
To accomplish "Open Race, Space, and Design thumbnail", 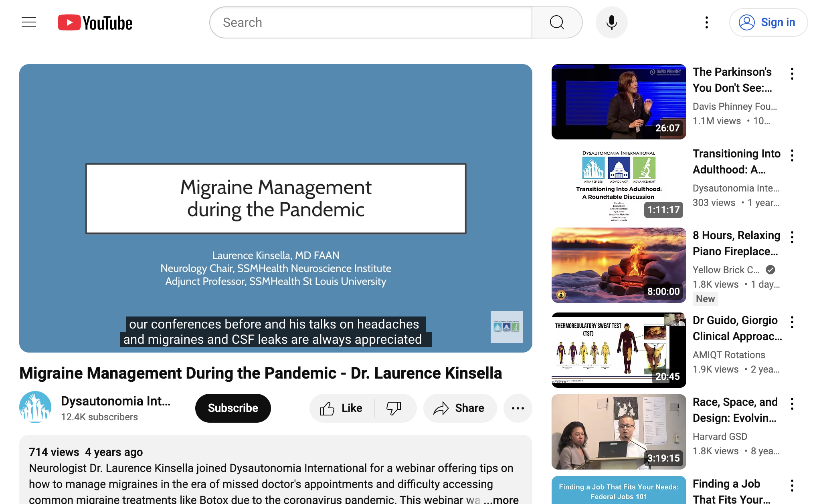I will click(x=619, y=432).
